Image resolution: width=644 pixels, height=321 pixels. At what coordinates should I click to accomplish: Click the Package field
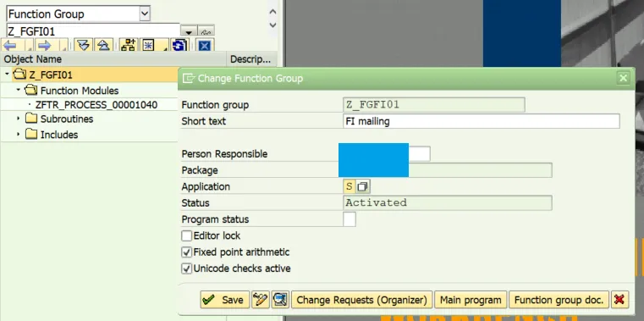coord(448,169)
